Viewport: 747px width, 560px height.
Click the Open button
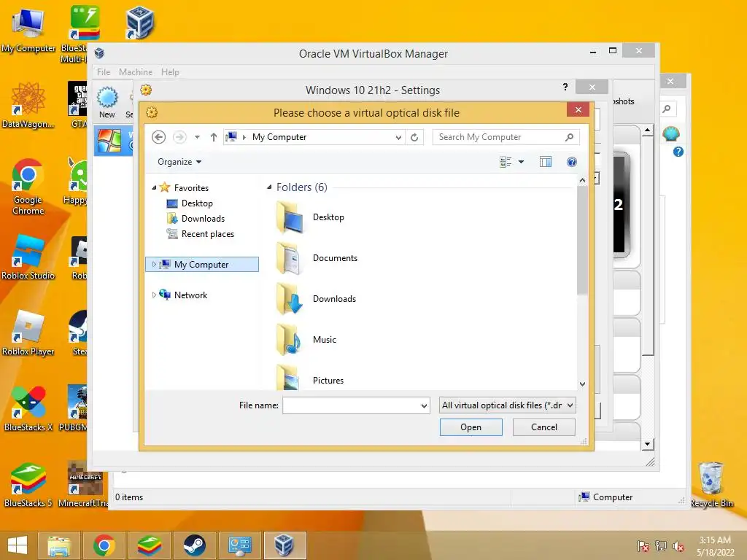471,427
